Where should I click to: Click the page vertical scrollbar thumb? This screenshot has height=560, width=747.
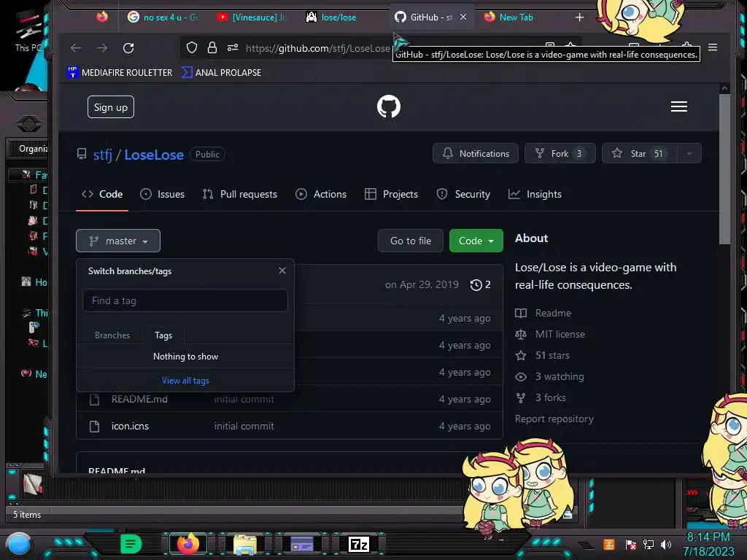coord(724,169)
